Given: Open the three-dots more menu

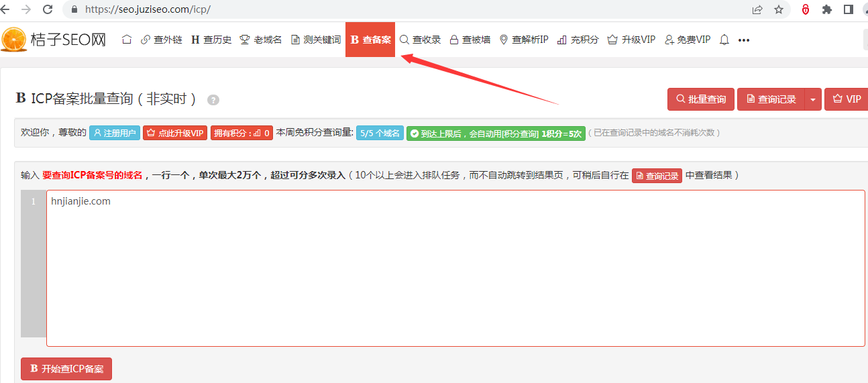Looking at the screenshot, I should (x=743, y=40).
